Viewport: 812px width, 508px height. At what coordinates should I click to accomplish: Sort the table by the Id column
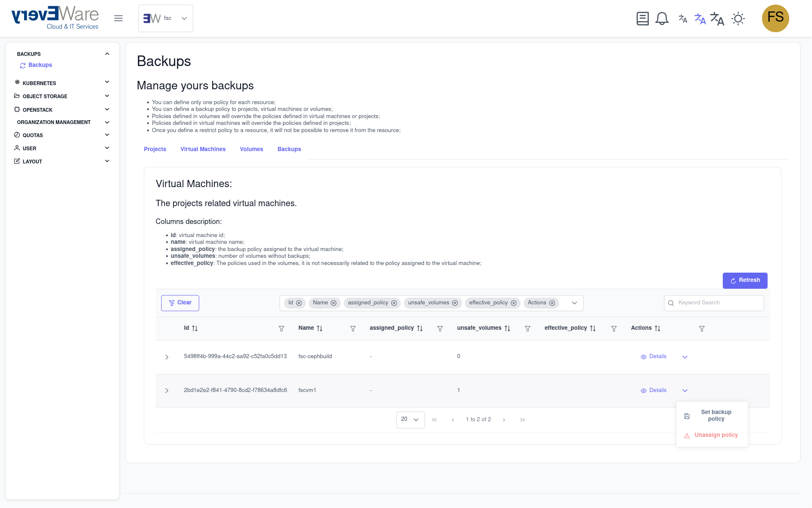(194, 328)
